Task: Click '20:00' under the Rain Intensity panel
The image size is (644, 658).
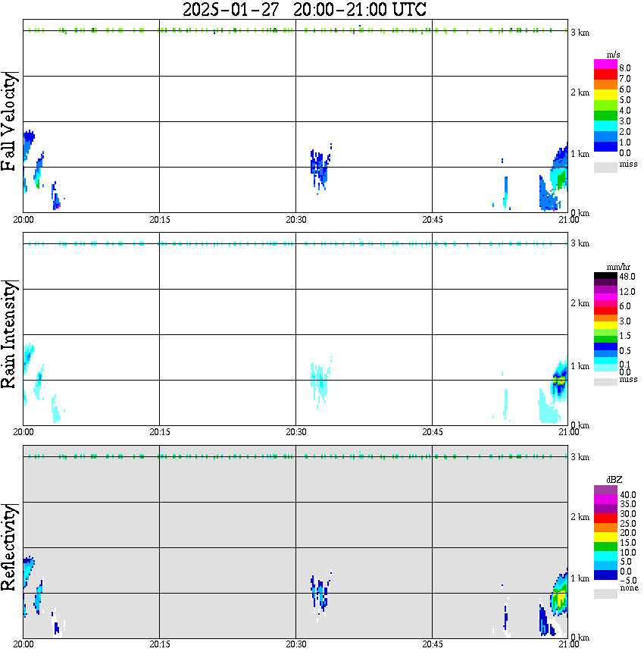Action: coord(23,432)
